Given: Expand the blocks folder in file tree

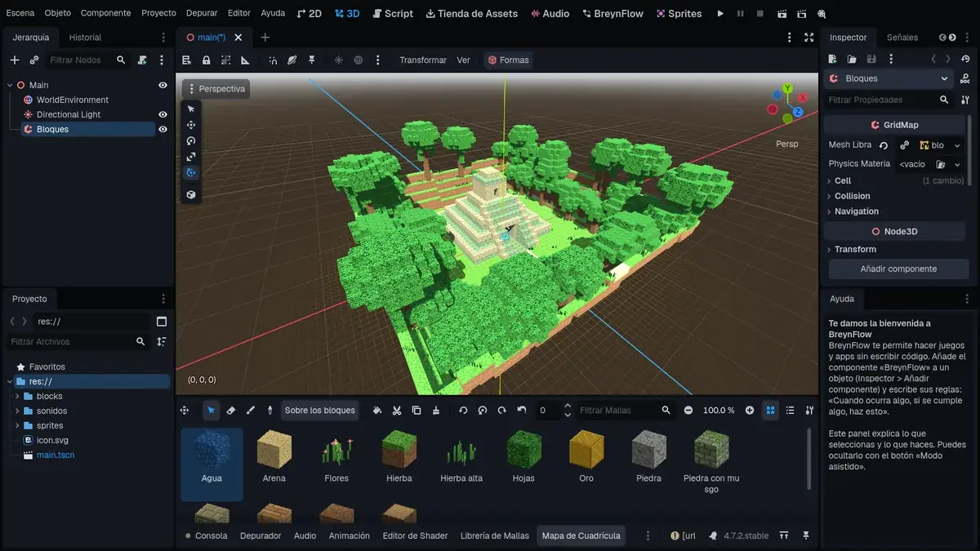Looking at the screenshot, I should pos(17,397).
